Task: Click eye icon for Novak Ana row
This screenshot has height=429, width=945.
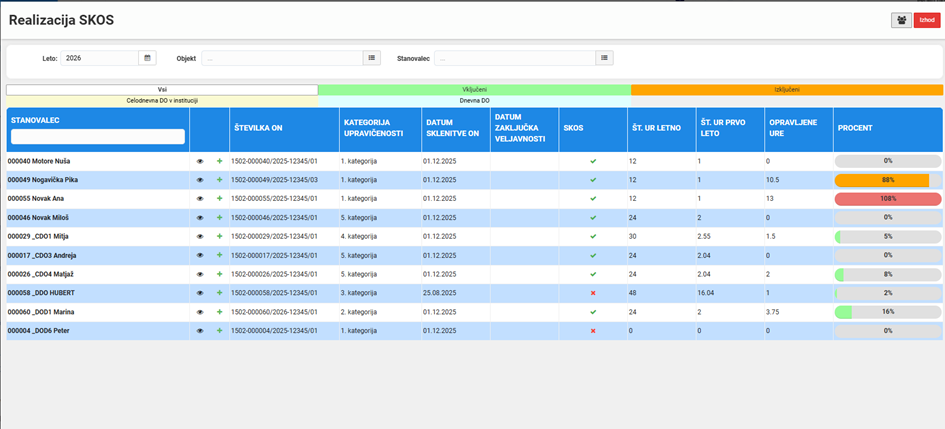Action: (x=200, y=198)
